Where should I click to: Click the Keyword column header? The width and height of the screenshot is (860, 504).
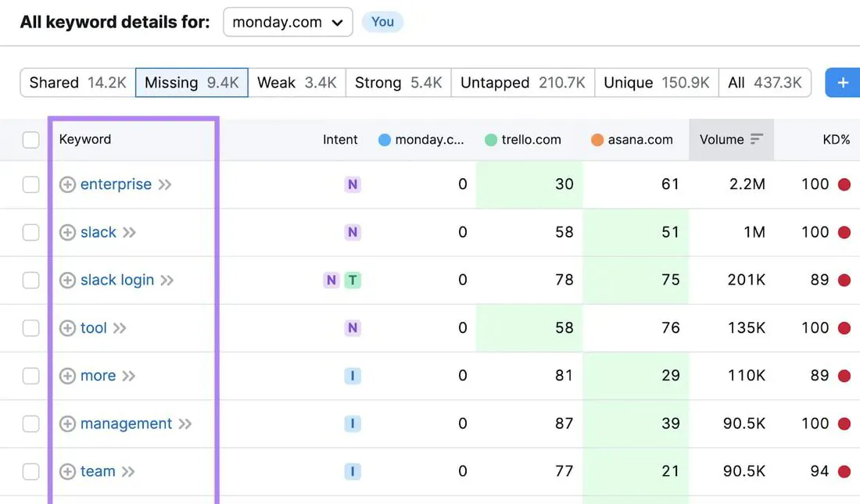(84, 139)
